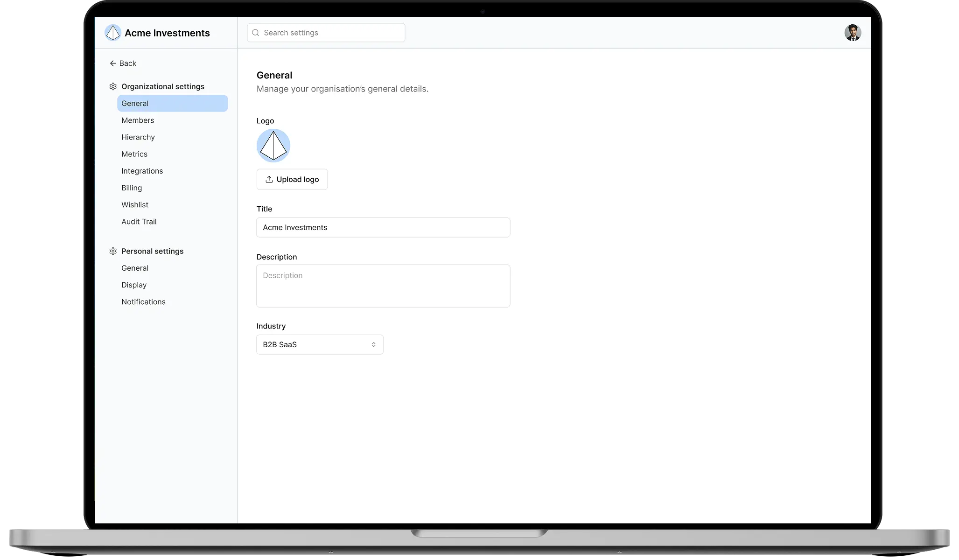The height and width of the screenshot is (560, 959).
Task: Click the Organizational settings gear icon
Action: [113, 87]
